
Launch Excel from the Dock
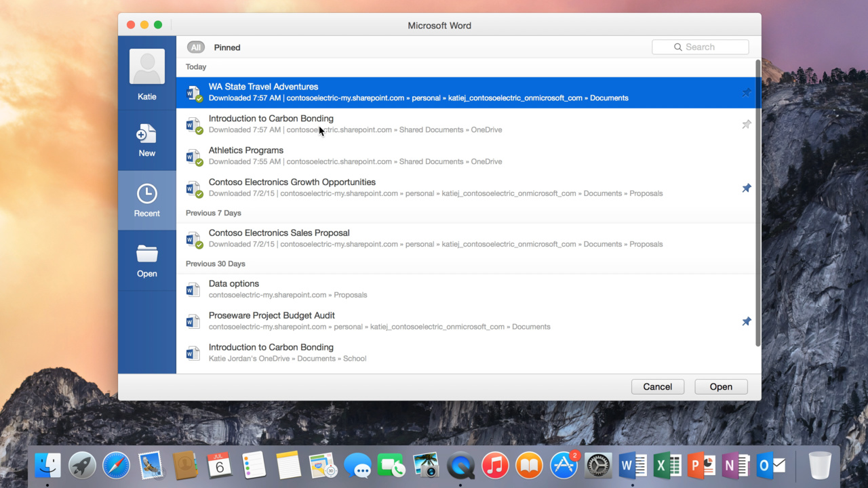[668, 466]
